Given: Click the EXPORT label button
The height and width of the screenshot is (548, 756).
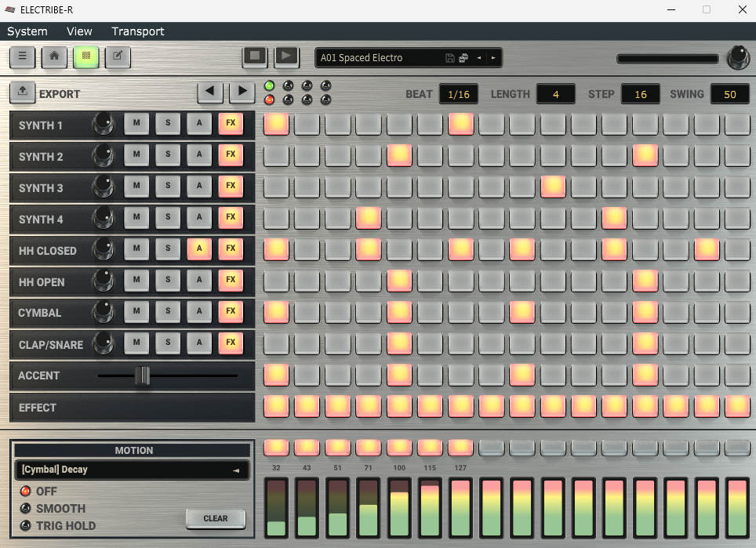Looking at the screenshot, I should pyautogui.click(x=60, y=94).
